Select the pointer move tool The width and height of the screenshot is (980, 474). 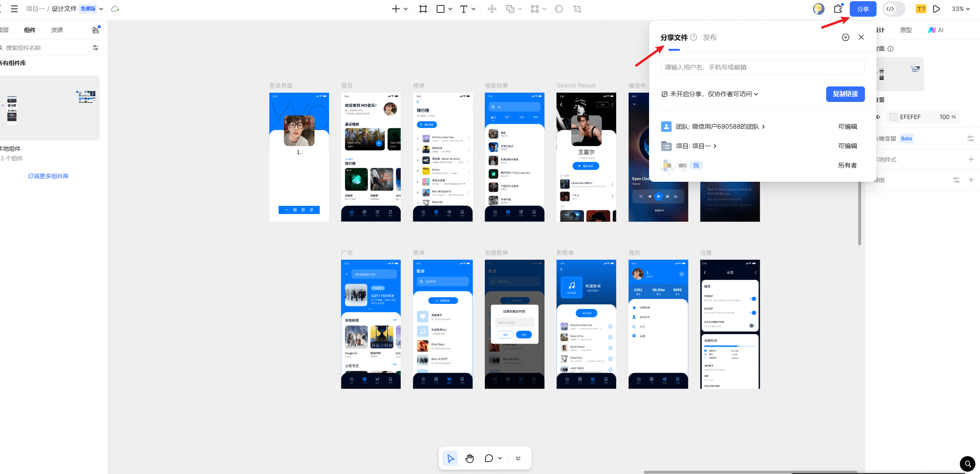pos(450,458)
